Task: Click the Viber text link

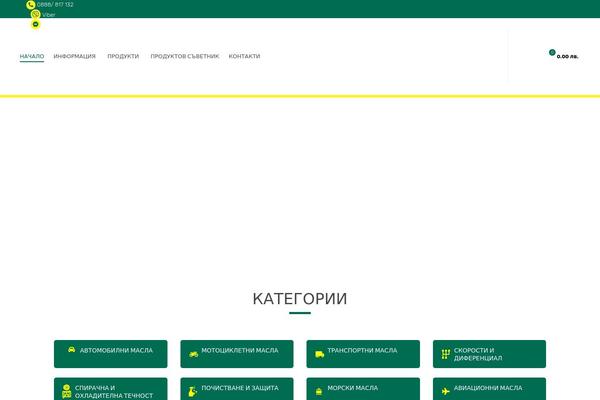Action: coord(49,15)
